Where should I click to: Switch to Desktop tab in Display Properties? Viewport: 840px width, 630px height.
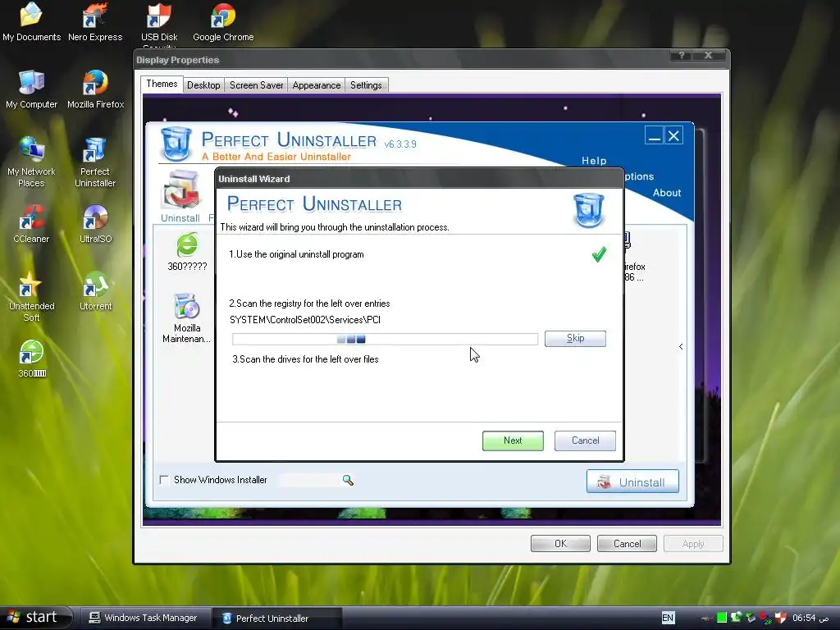click(203, 85)
